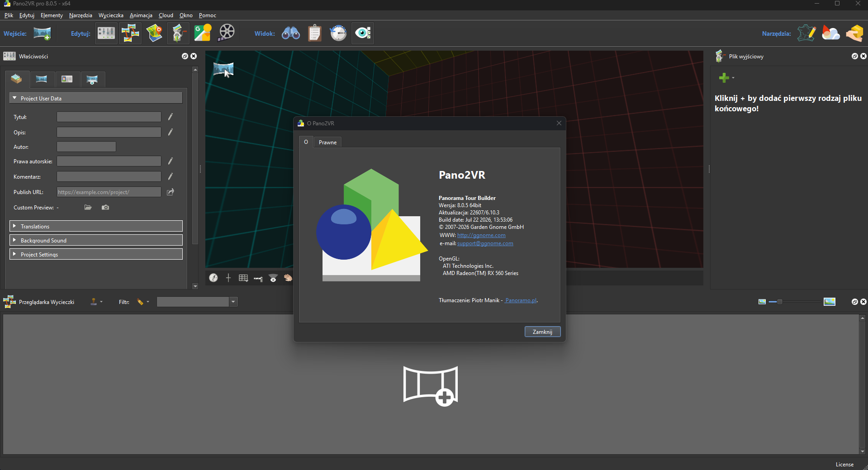Toggle the crosshair center marker in viewer
The width and height of the screenshot is (868, 470).
click(228, 278)
